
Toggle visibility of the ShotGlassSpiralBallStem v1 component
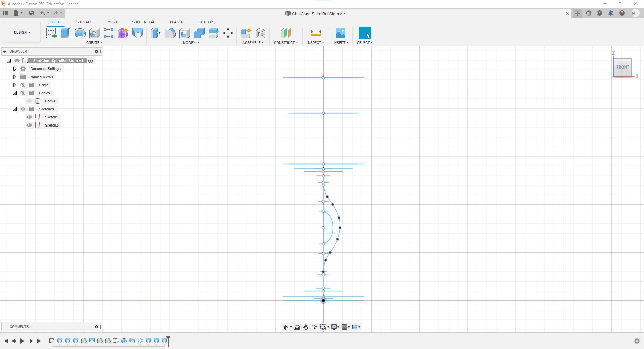tap(17, 61)
